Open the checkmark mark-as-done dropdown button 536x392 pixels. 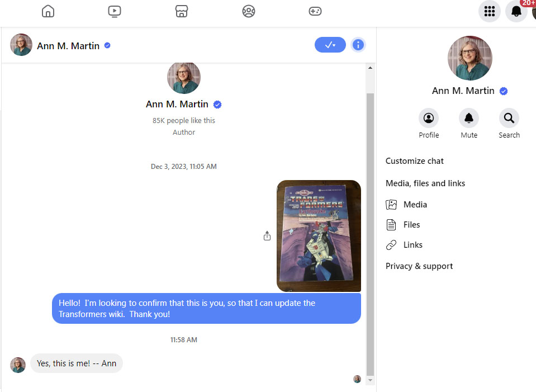coord(330,45)
